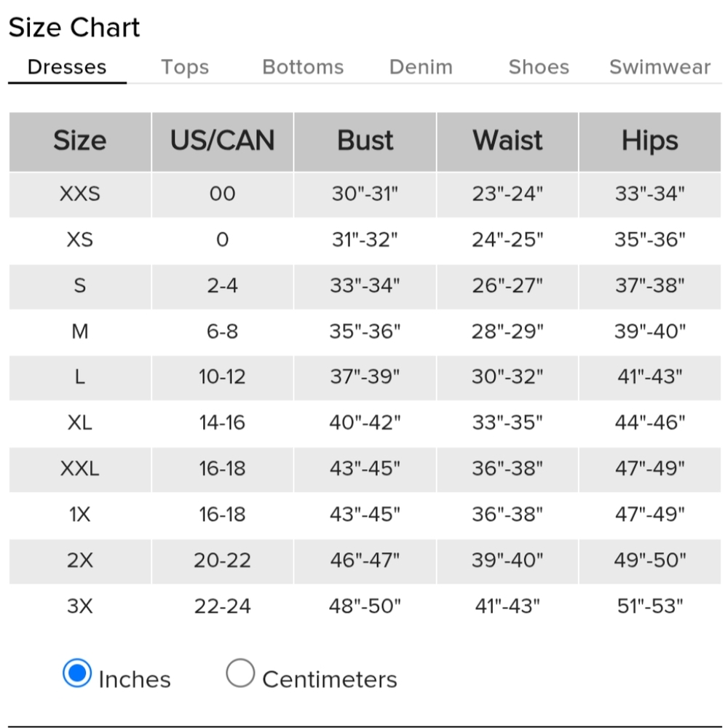Open the Bottoms size tab
This screenshot has height=728, width=728.
[x=303, y=67]
